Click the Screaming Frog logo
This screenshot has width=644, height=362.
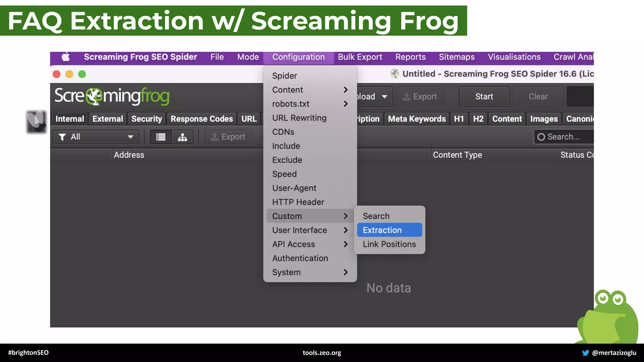click(112, 96)
